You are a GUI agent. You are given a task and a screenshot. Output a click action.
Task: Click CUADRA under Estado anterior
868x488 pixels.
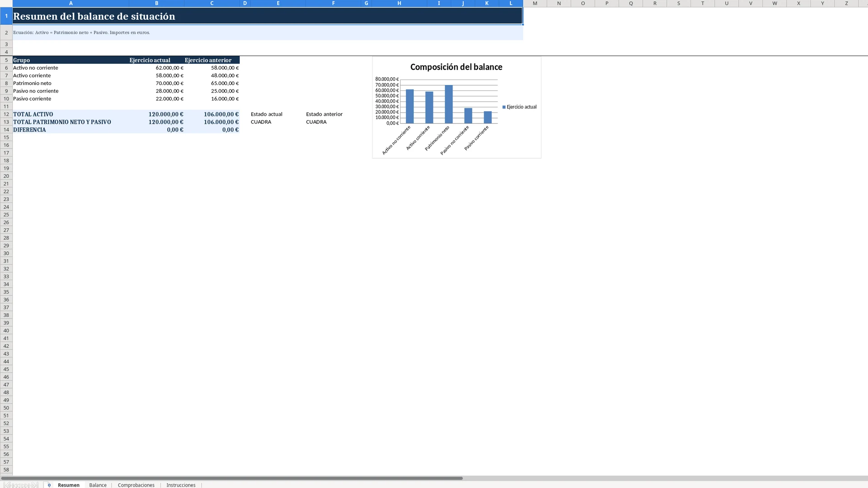(333, 122)
